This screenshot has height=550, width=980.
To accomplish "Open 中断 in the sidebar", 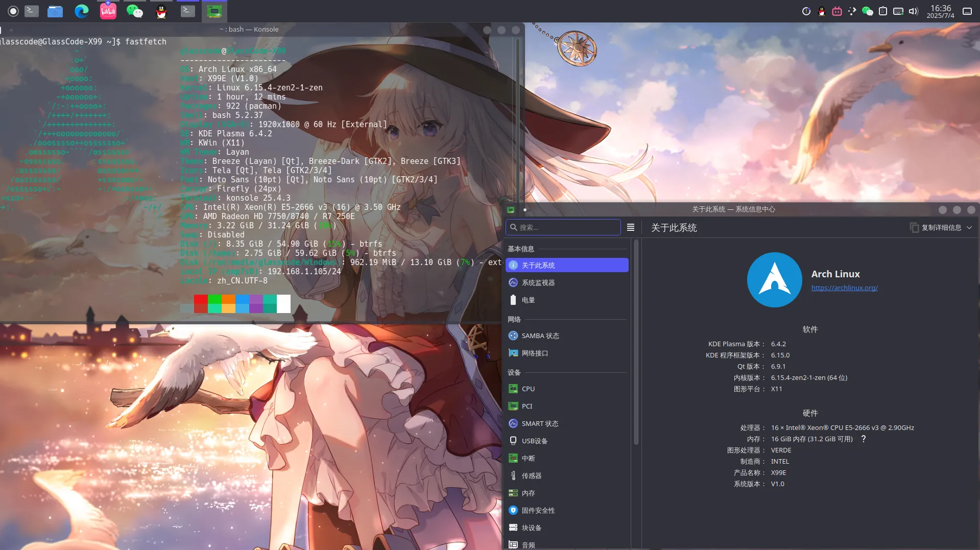I will click(x=567, y=458).
